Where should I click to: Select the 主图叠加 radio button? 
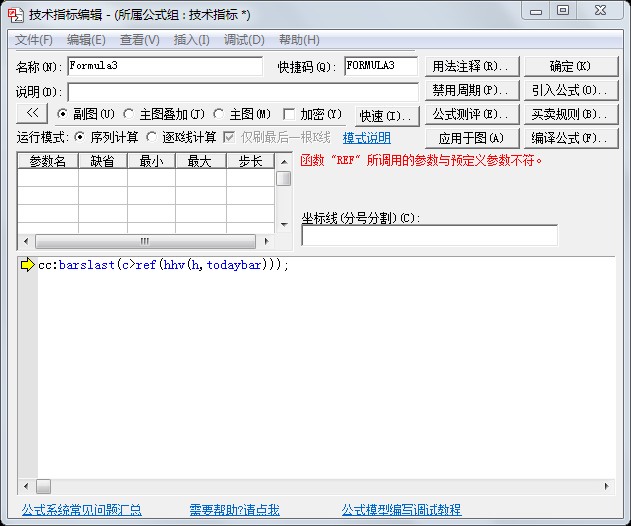point(128,114)
